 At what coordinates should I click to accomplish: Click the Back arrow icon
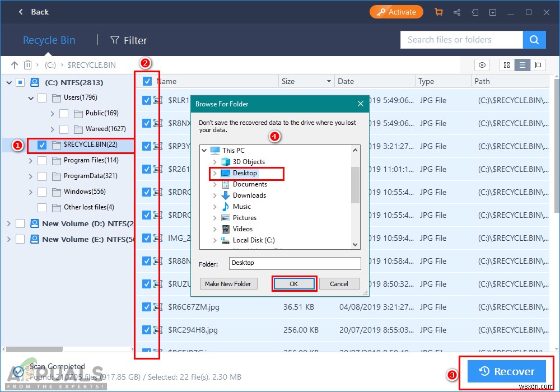click(21, 12)
